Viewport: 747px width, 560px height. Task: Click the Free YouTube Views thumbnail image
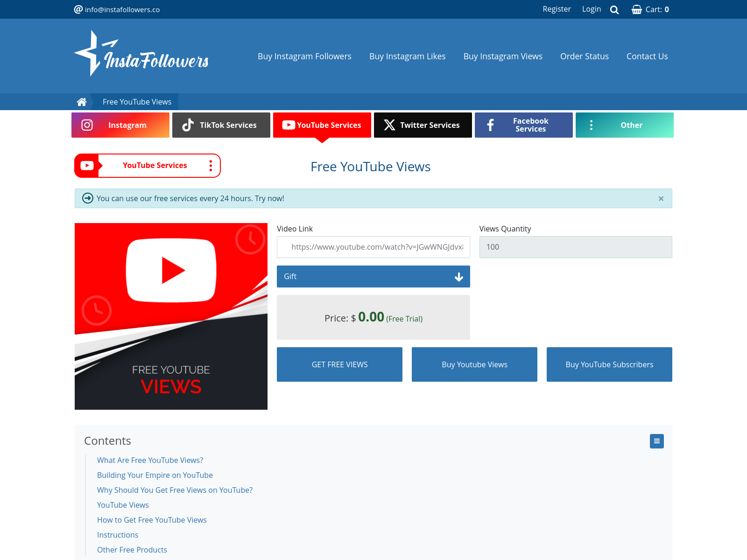pos(171,316)
